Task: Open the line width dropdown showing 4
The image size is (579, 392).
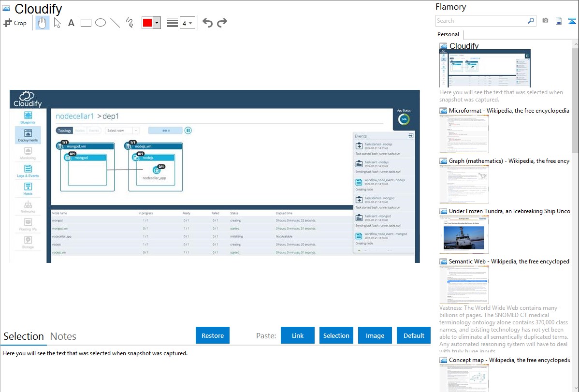Action: tap(187, 23)
